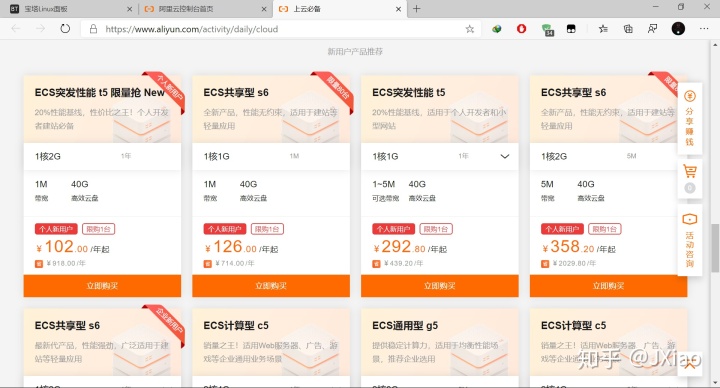
Task: Click the ¥102.00 /年起 price
Action: (73, 247)
